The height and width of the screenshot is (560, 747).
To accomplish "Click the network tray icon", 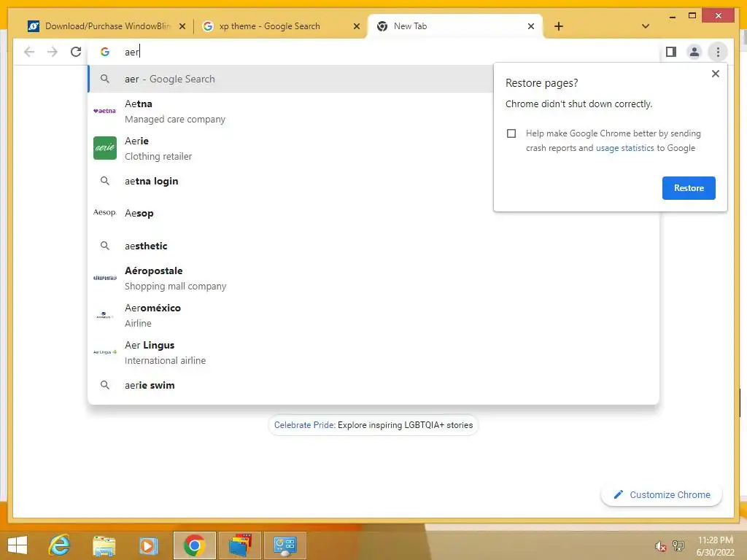I will [678, 545].
